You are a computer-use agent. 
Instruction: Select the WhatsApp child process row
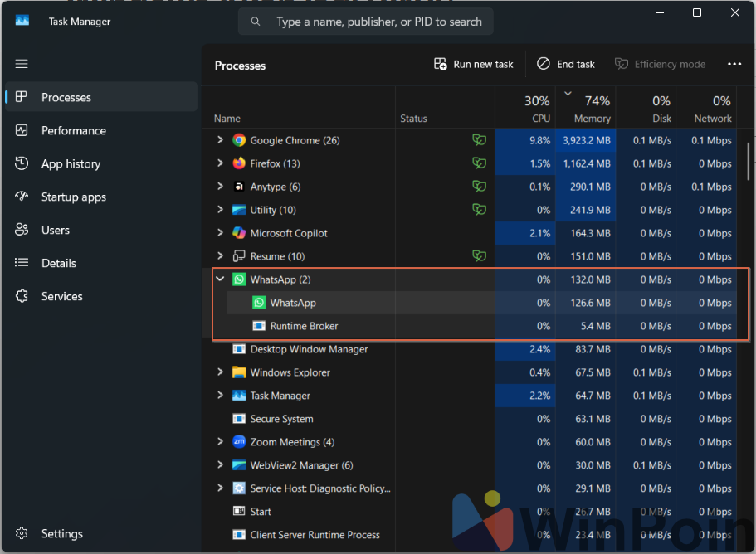(x=481, y=303)
